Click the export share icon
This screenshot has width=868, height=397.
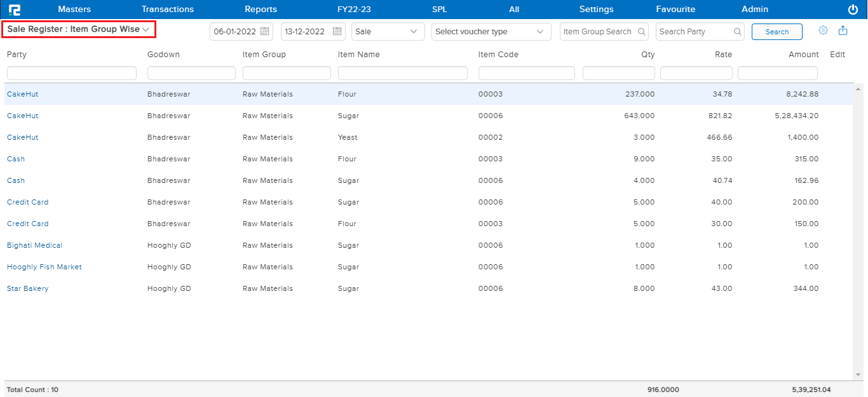[x=843, y=30]
